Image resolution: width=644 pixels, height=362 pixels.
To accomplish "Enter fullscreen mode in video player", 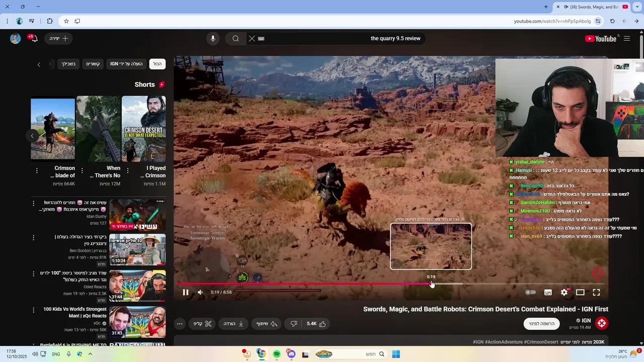I will pos(596,292).
